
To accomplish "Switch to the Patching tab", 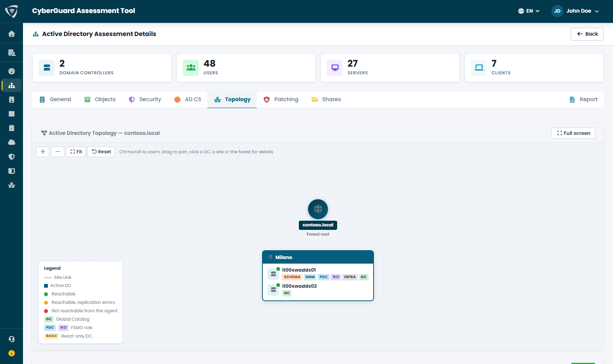I will (281, 100).
